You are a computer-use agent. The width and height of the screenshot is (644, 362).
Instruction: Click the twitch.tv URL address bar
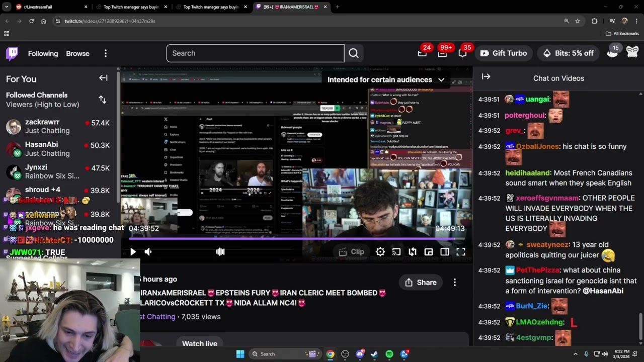click(x=307, y=21)
